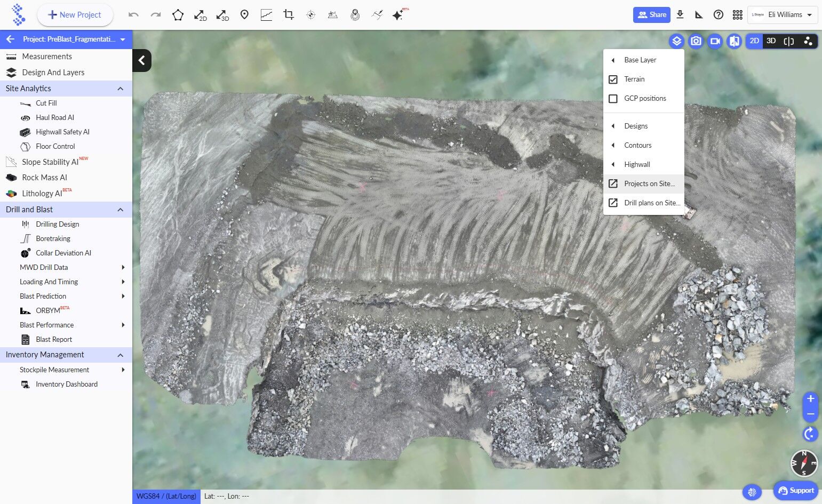Enable the GCP positions checkbox
This screenshot has width=822, height=504.
click(613, 99)
